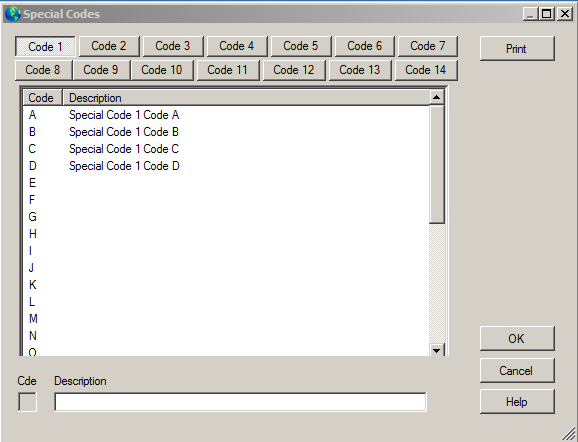
Task: Click the scroll up arrow of list
Action: click(436, 97)
